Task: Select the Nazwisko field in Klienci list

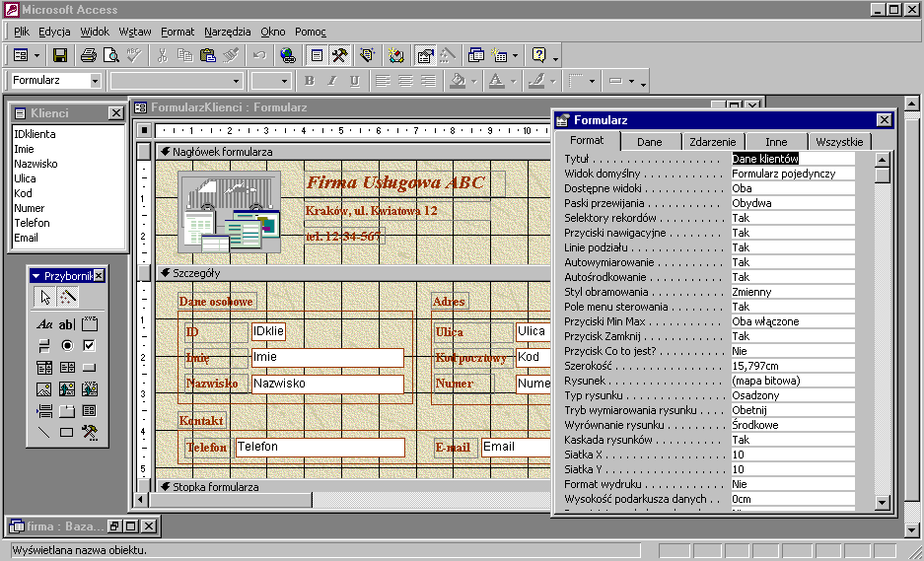Action: pyautogui.click(x=36, y=164)
